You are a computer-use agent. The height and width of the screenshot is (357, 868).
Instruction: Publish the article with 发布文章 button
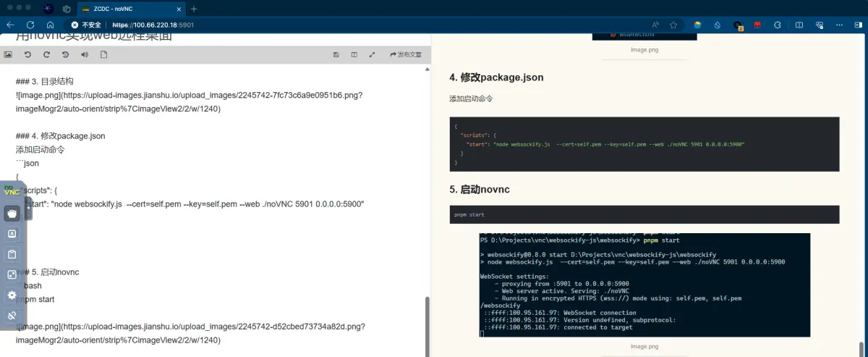coord(405,54)
